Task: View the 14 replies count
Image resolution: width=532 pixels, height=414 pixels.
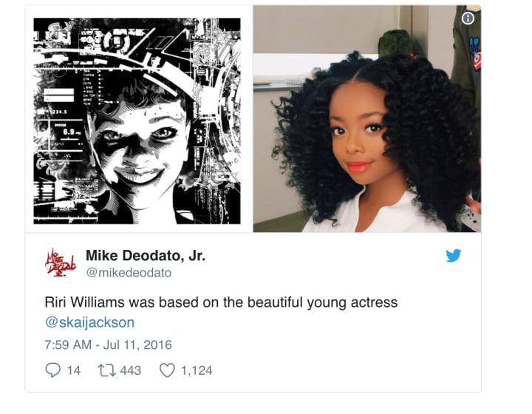Action: (74, 370)
